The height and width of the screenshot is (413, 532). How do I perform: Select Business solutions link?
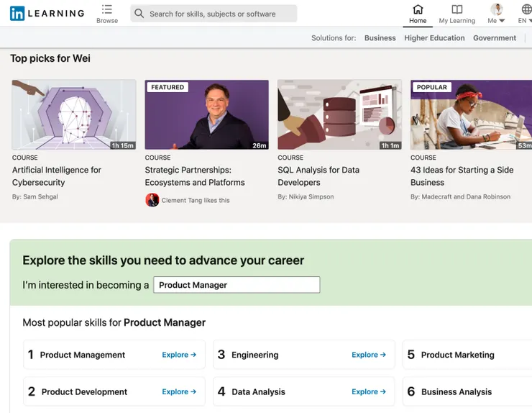pyautogui.click(x=380, y=38)
